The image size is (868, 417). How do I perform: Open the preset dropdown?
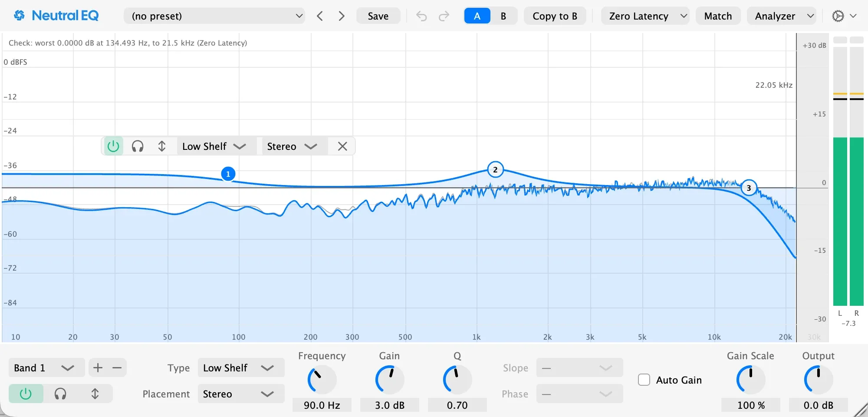[x=214, y=16]
